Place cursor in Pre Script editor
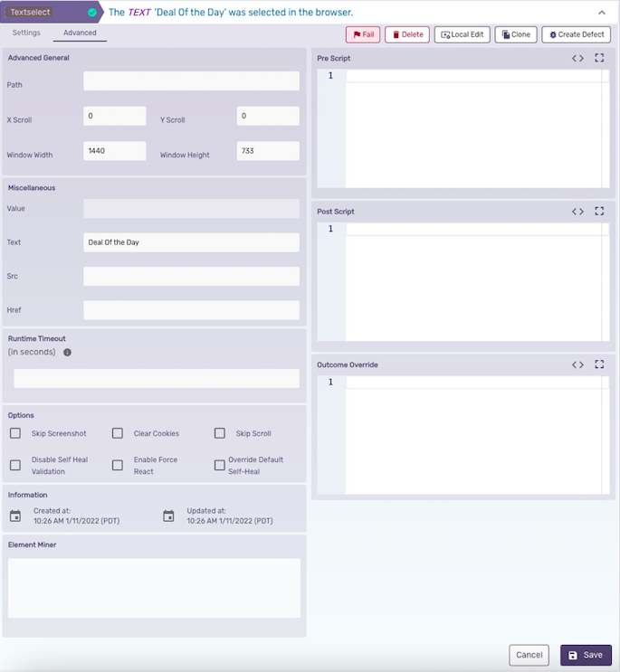Viewport: 620px width, 672px height. [x=477, y=128]
